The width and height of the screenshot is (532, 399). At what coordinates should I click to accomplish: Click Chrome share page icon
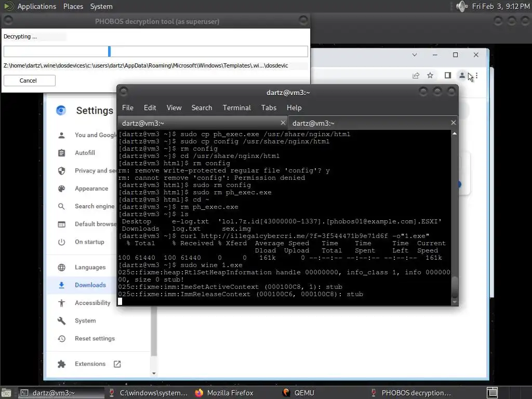coord(416,75)
